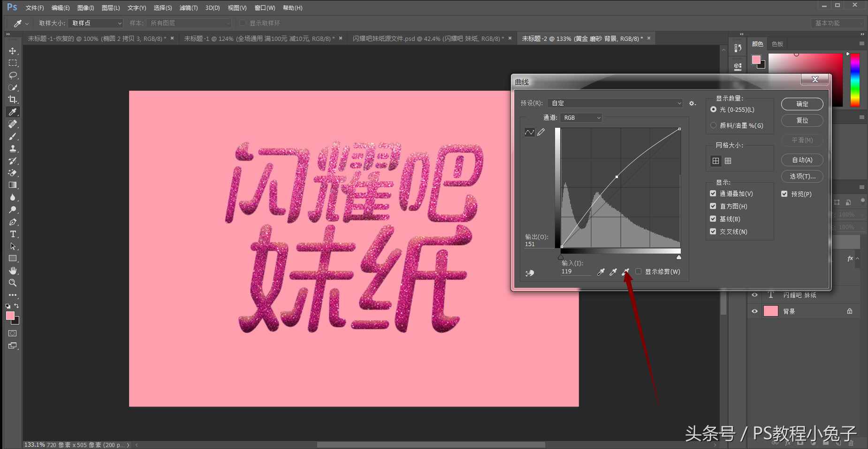Open the 通道 RGB dropdown
Image resolution: width=868 pixels, height=449 pixels.
pyautogui.click(x=580, y=117)
